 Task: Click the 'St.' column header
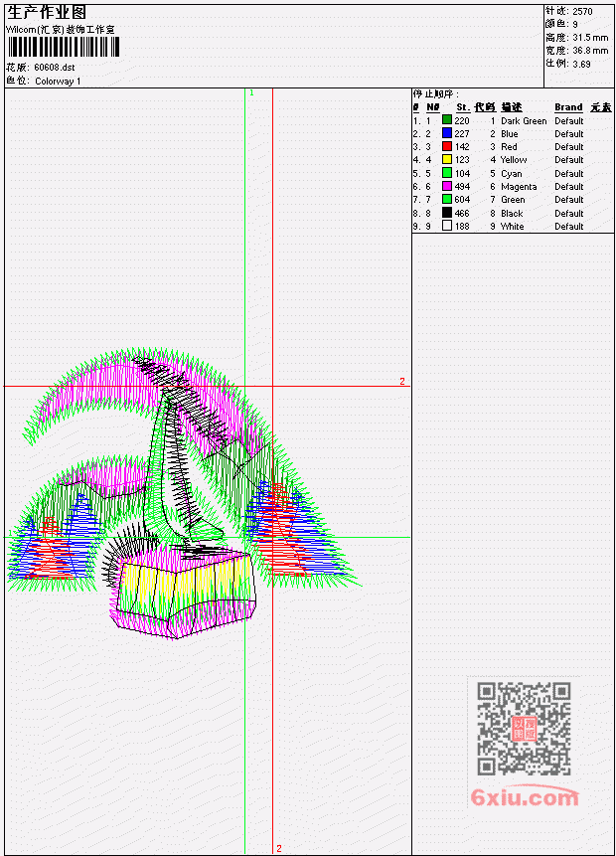pos(463,107)
